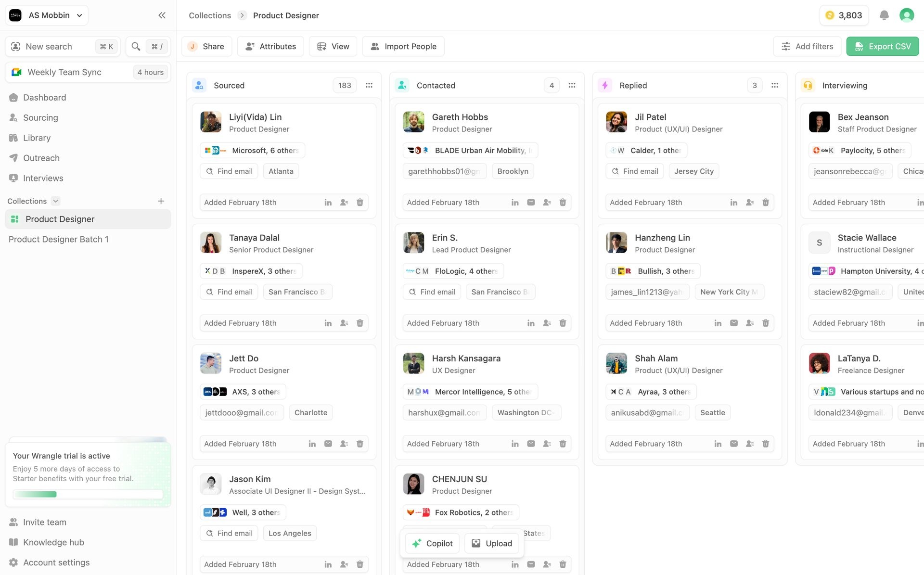Screen dimensions: 924x575
Task: Open the LinkedIn icon on Erin S.'s card
Action: pyautogui.click(x=531, y=323)
